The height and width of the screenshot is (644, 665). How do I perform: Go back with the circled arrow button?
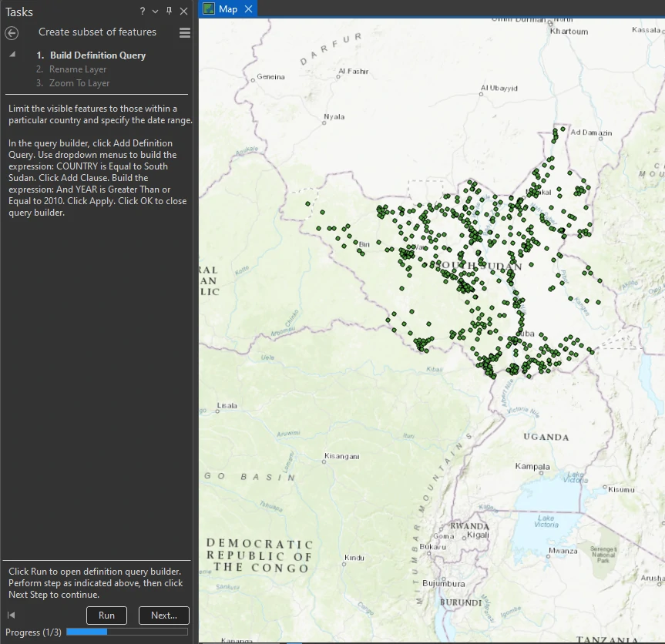[x=12, y=32]
